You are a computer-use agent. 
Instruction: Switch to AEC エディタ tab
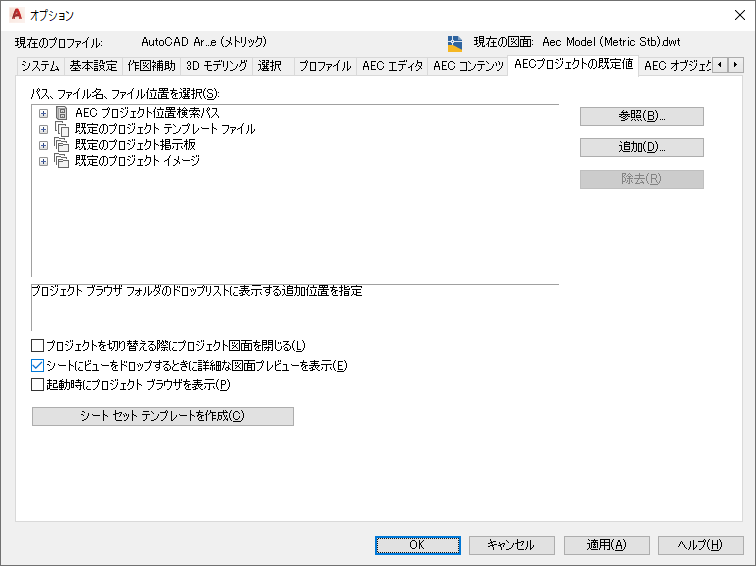392,66
